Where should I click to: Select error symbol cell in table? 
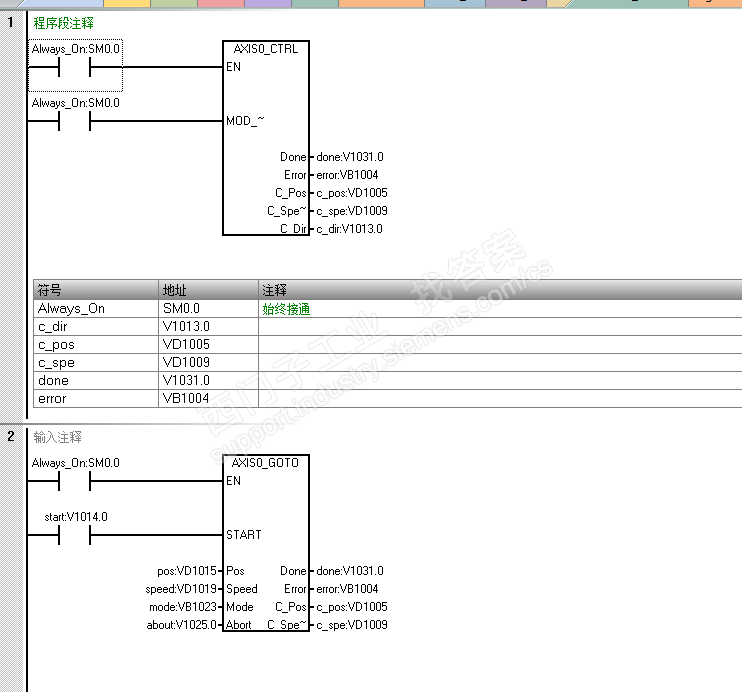96,399
